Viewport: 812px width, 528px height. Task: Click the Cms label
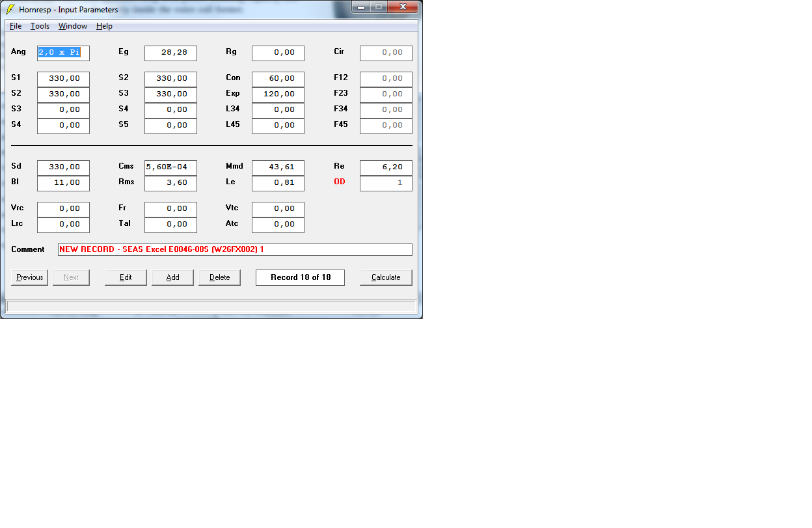(x=126, y=166)
